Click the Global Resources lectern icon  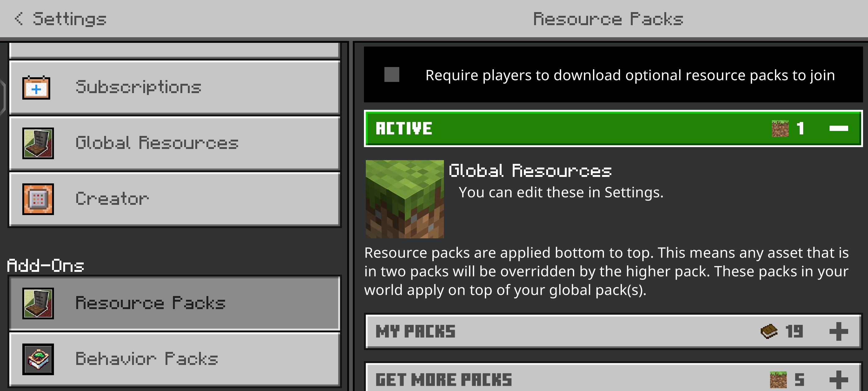(x=38, y=143)
